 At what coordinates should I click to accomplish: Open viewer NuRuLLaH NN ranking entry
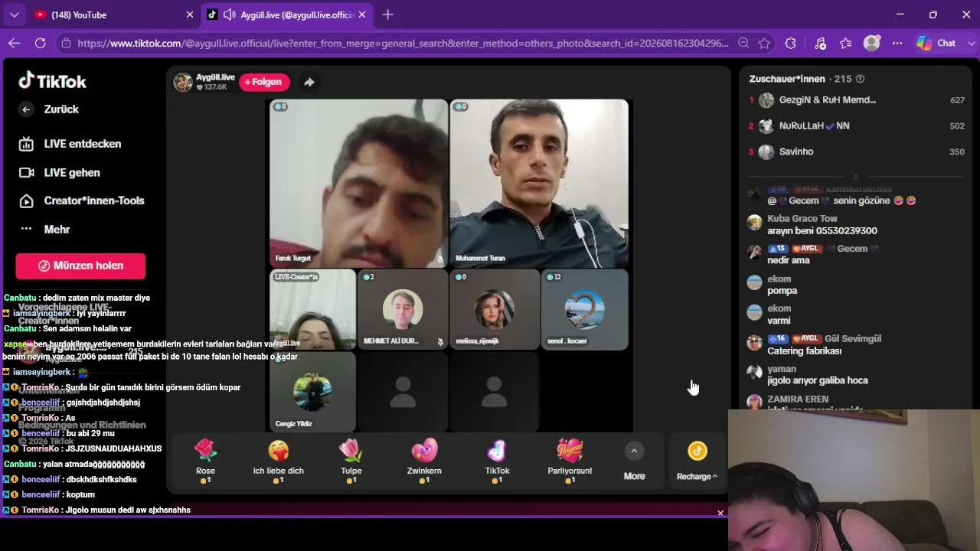click(857, 126)
